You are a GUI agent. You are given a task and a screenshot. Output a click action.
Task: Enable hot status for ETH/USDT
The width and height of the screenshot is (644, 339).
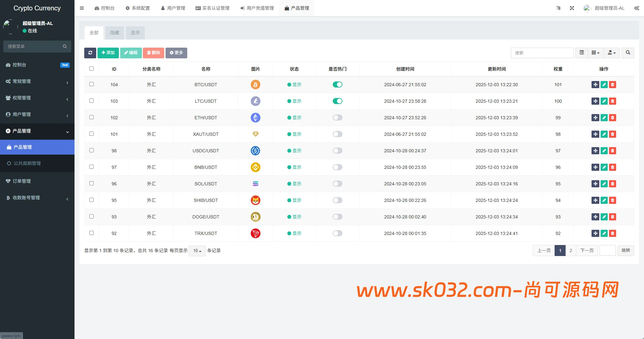tap(337, 118)
